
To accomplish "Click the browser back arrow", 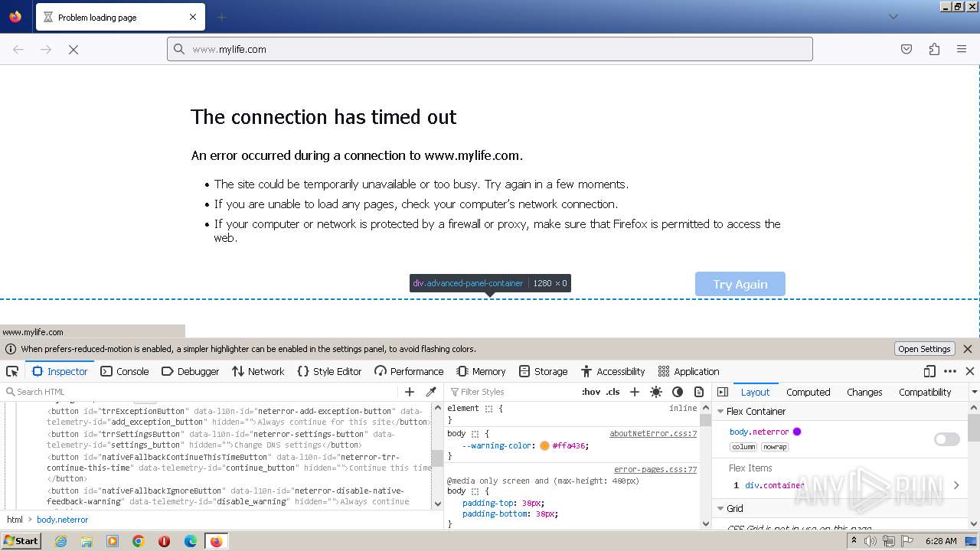I will [x=18, y=49].
